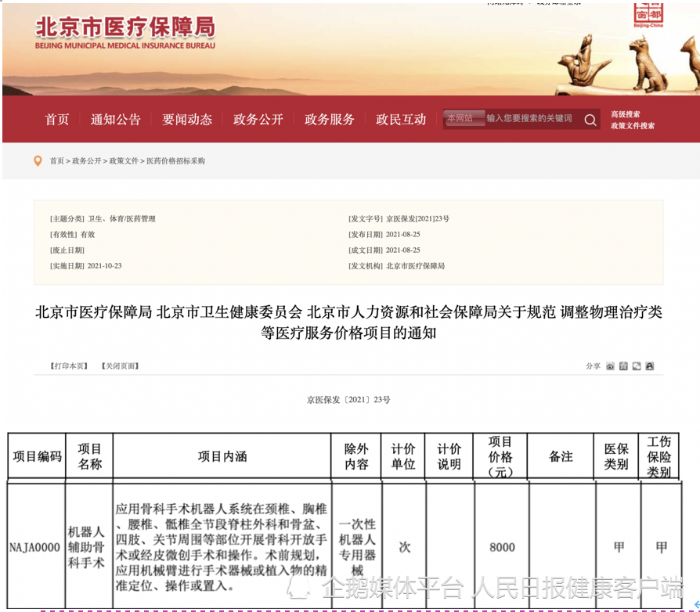Open the 通知公告 navigation menu
700x612 pixels.
tap(116, 120)
